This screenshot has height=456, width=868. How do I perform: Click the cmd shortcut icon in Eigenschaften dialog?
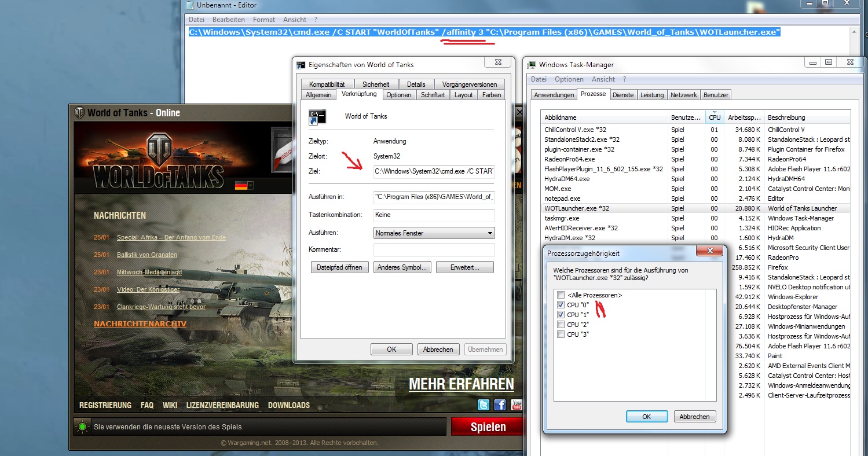point(317,117)
